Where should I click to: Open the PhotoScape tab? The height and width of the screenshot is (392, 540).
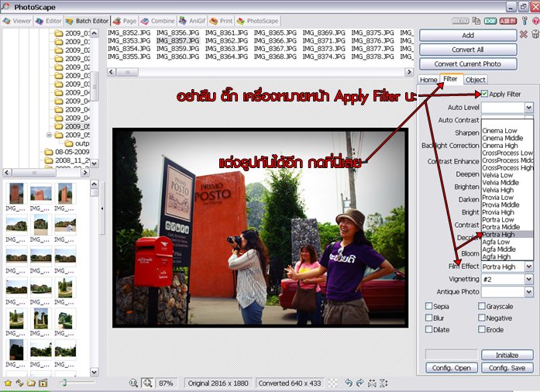258,21
